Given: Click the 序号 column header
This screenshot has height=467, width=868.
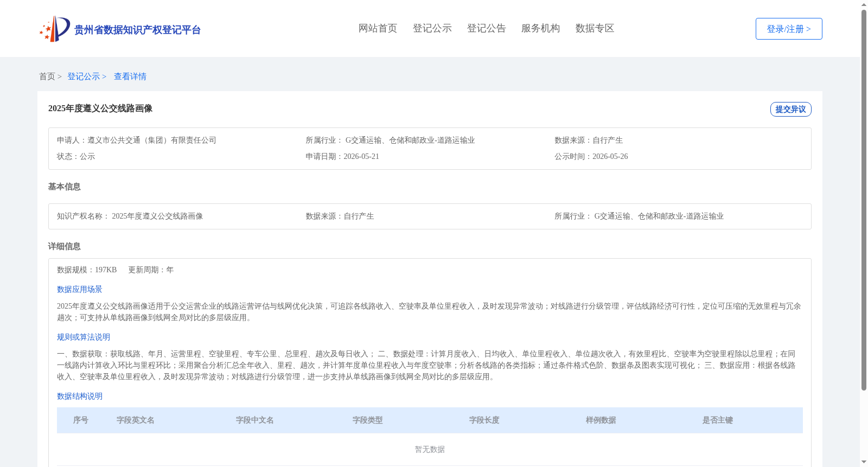Looking at the screenshot, I should pos(81,420).
